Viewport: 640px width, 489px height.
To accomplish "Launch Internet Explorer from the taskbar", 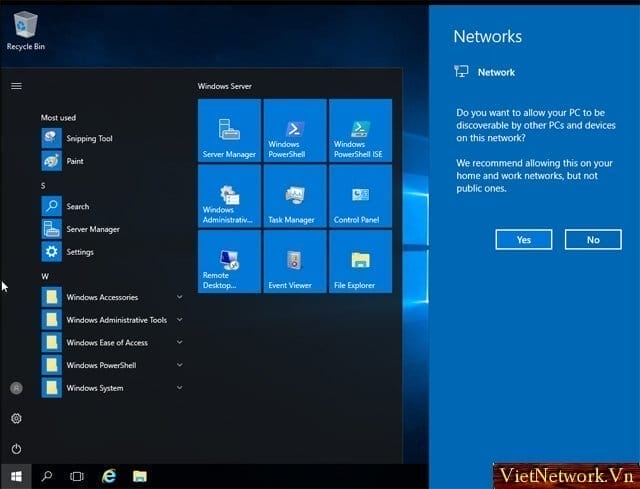I will [x=109, y=476].
